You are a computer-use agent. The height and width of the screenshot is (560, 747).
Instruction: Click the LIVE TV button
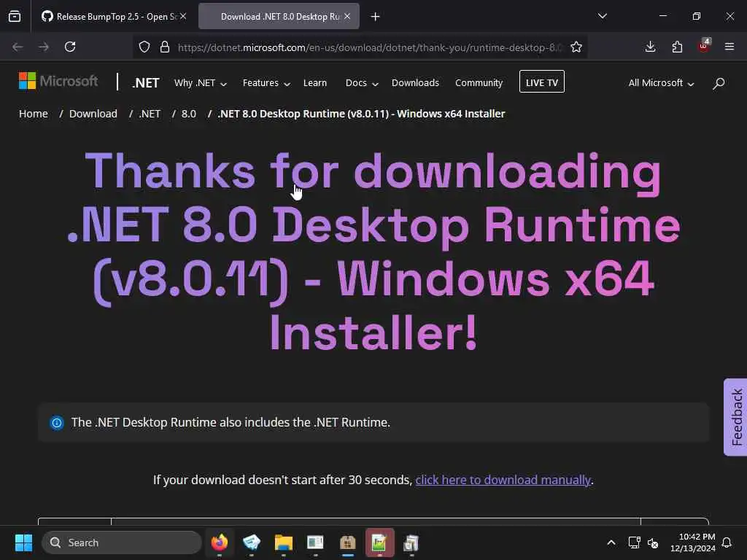(542, 82)
